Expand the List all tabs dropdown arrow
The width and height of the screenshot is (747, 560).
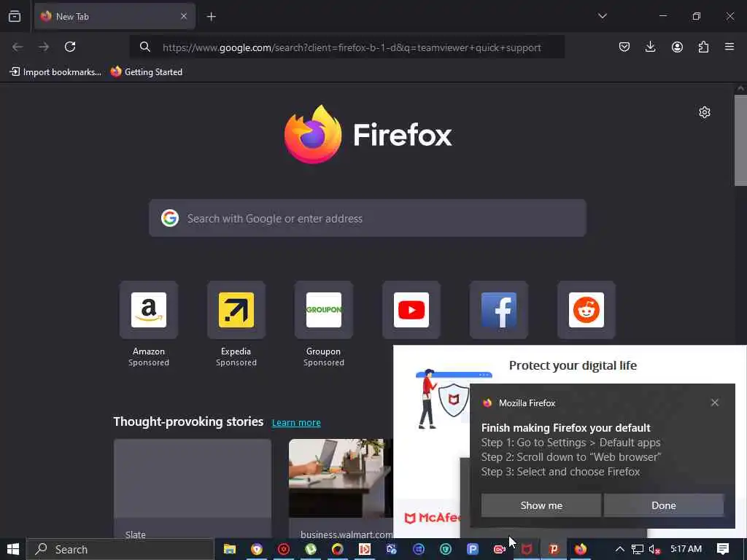tap(603, 16)
